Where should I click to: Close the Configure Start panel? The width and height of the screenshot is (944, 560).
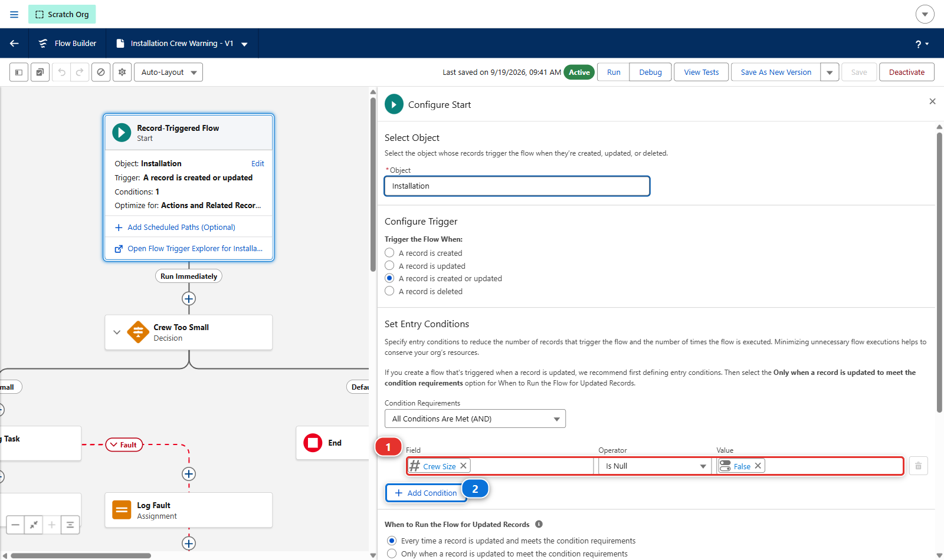(x=932, y=101)
